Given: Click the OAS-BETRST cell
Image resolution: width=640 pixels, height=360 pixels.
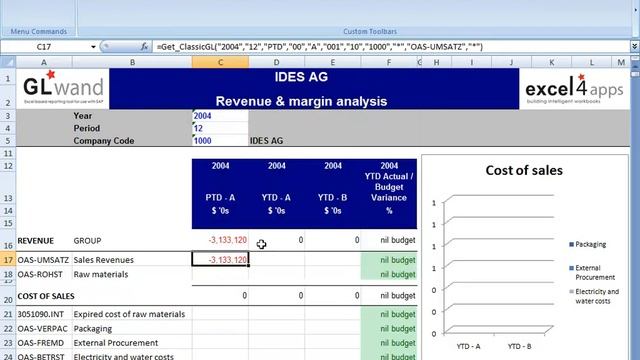Looking at the screenshot, I should (x=44, y=356).
